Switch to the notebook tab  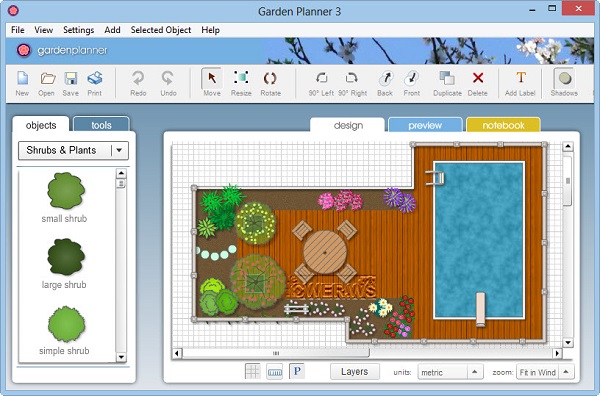(503, 125)
